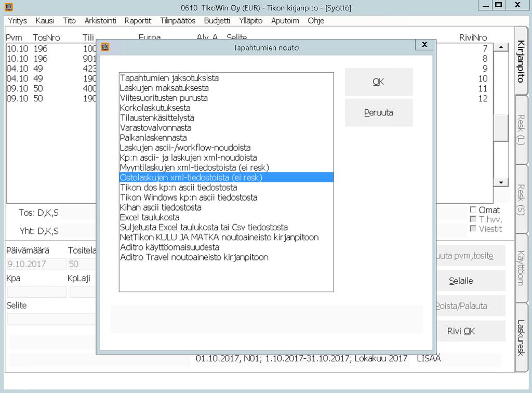Select Kp:n ascii- ja laskujen xml-noudoista
Screen dimensions: 532x393
tap(227, 158)
